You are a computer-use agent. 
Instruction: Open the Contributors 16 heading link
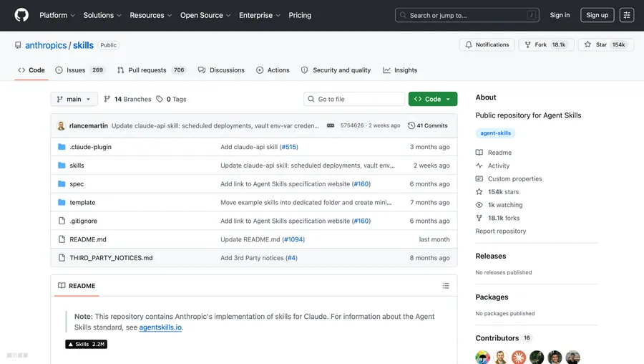[x=504, y=338]
